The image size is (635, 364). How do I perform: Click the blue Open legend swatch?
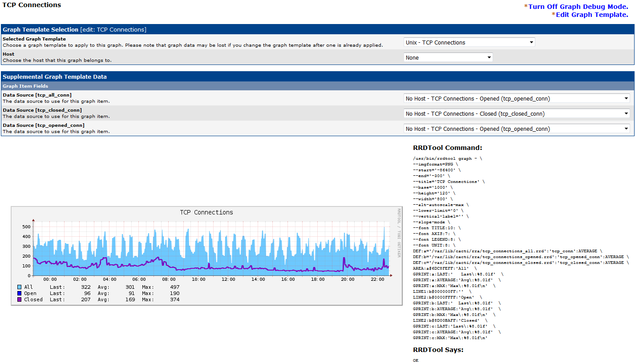[x=19, y=293]
